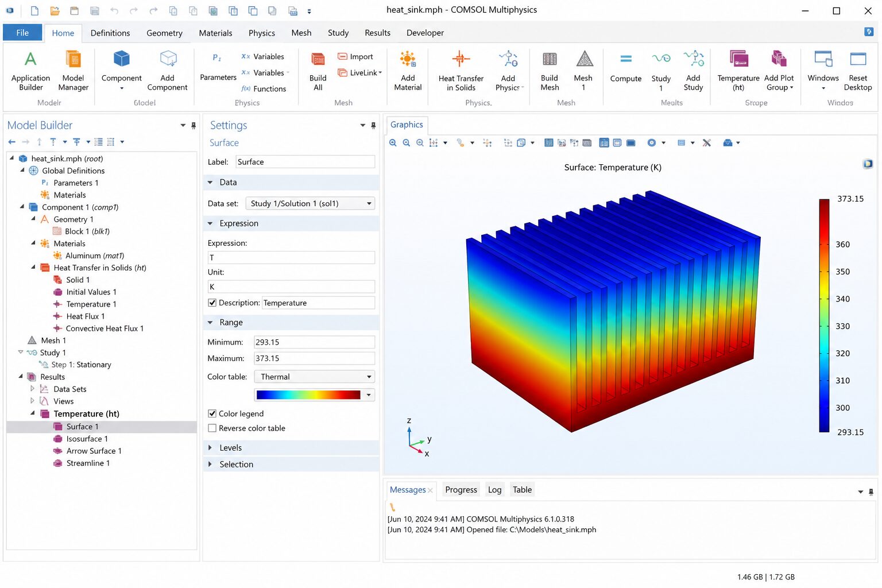Open Application Builder from the ribbon

30,71
